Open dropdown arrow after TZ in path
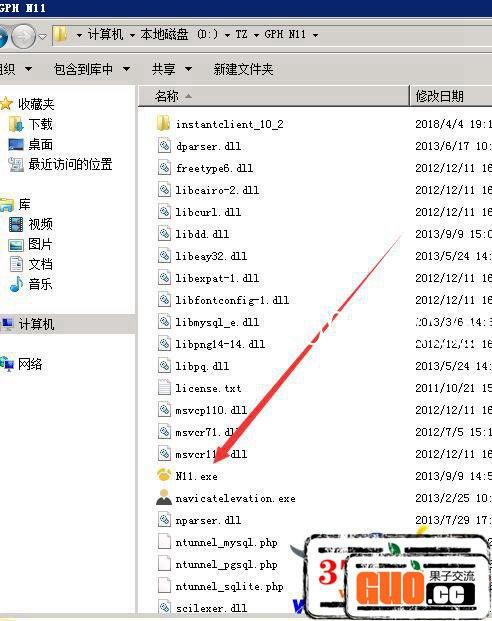Screen dimensions: 492x621 256,35
